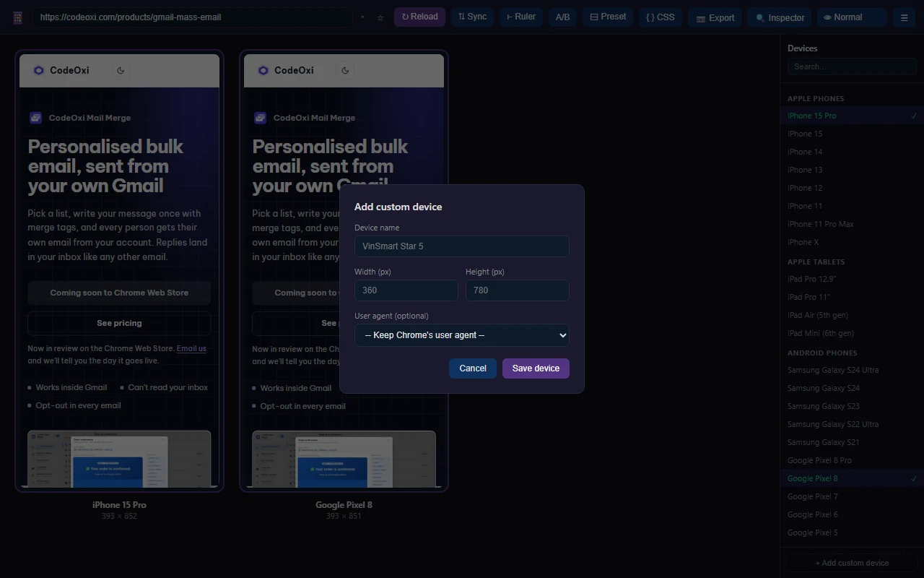Click See pricing in iPhone 15 Pro preview
Viewport: 924px width, 578px height.
click(x=119, y=323)
